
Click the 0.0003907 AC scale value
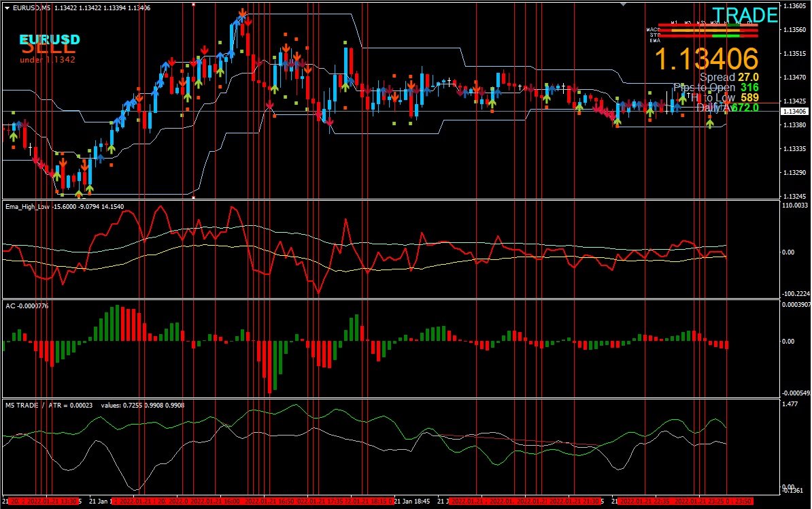pyautogui.click(x=796, y=305)
